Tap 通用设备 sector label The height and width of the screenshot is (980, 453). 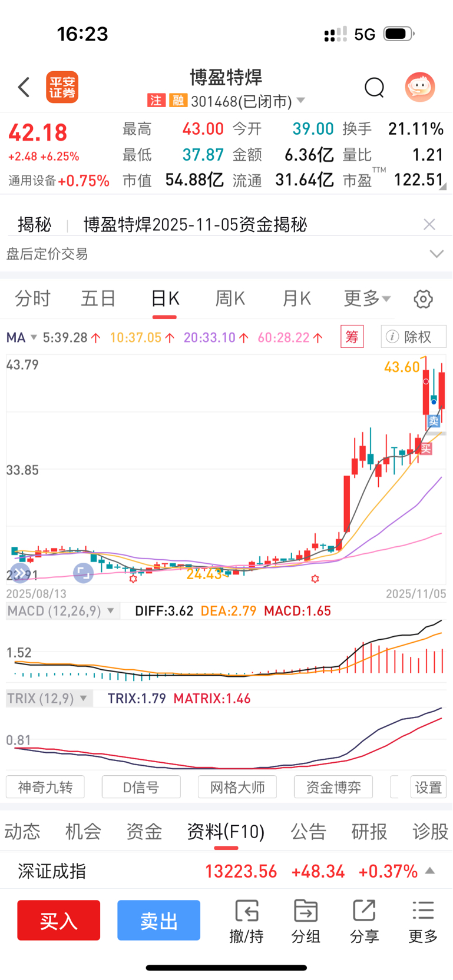pos(32,181)
